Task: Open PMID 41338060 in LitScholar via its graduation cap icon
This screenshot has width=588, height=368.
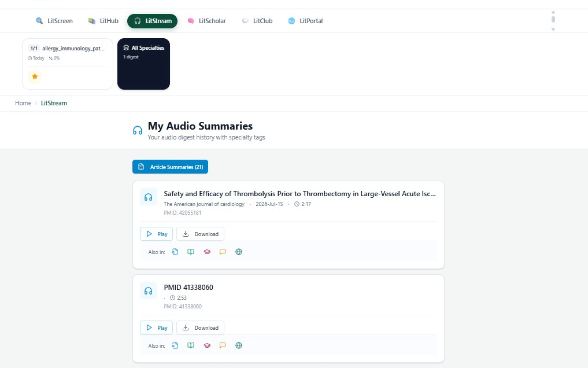Action: pos(207,345)
